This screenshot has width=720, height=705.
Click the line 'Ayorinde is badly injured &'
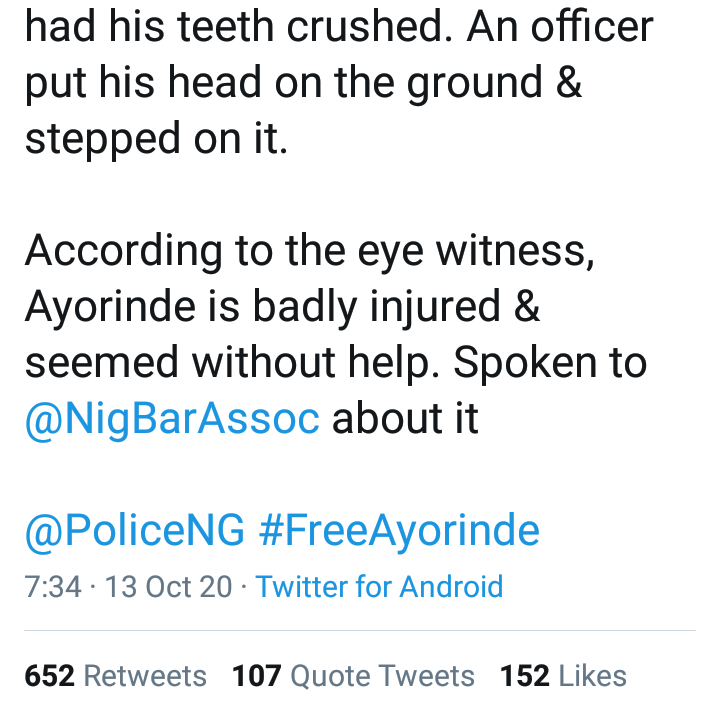[x=282, y=307]
